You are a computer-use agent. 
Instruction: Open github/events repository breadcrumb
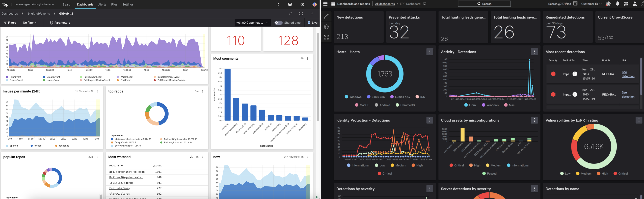[x=39, y=13]
